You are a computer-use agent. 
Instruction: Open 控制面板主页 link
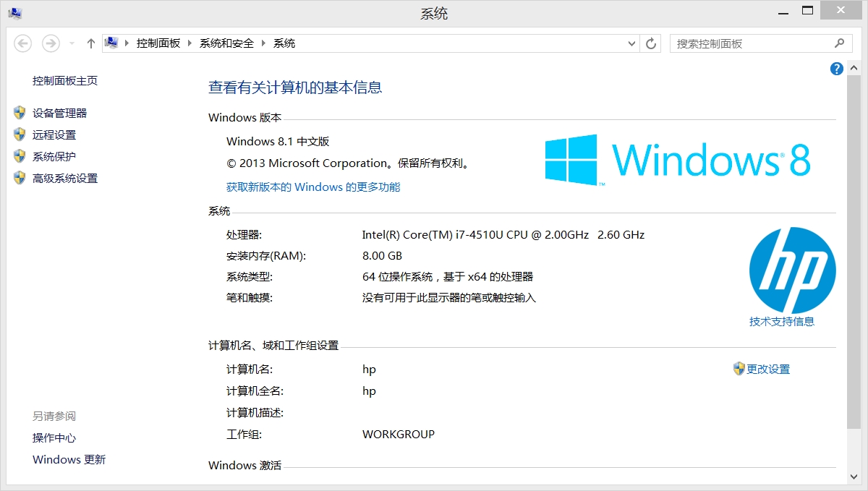[65, 81]
